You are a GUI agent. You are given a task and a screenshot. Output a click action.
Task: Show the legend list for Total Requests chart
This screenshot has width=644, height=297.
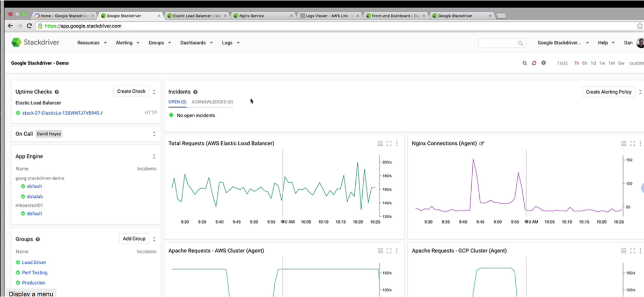click(x=380, y=144)
